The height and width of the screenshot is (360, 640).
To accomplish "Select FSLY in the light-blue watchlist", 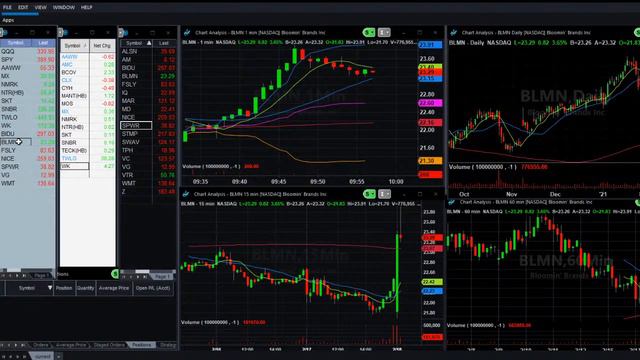I will pyautogui.click(x=8, y=150).
